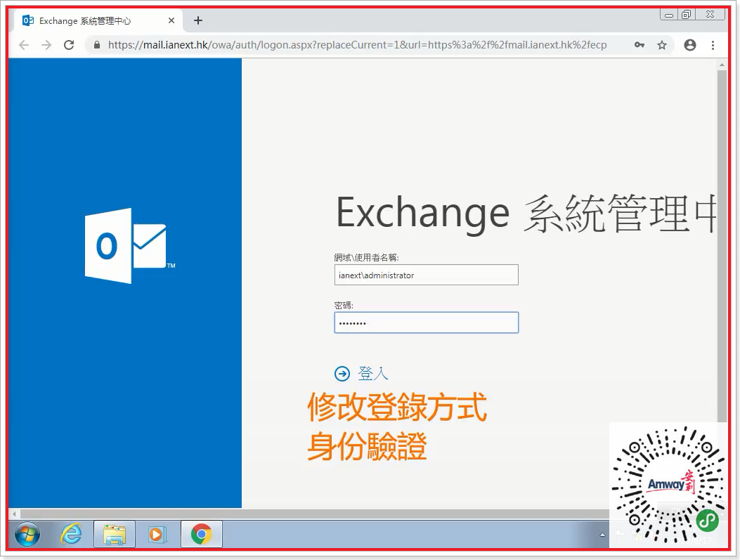The image size is (740, 560).
Task: Click the 網域\使用者名稱 input field
Action: point(426,275)
